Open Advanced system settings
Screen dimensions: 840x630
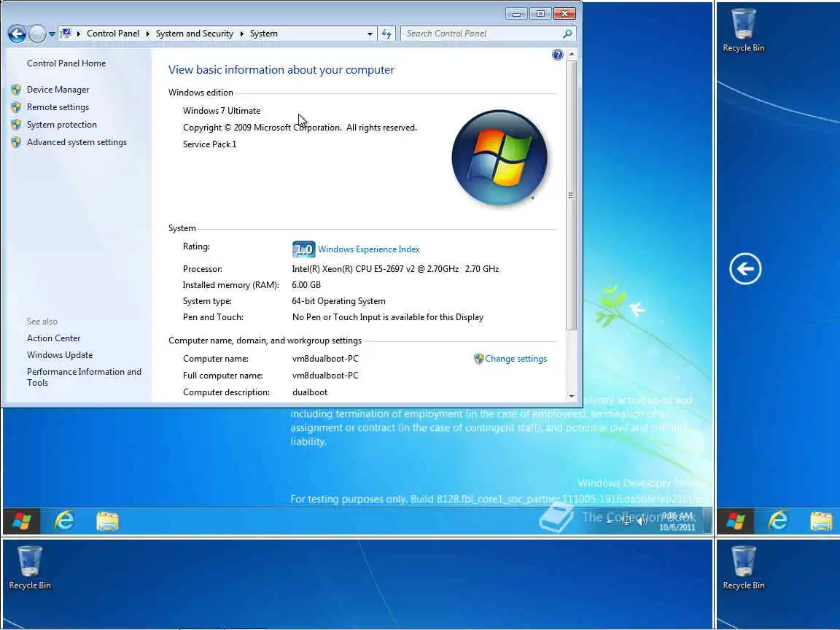[77, 142]
